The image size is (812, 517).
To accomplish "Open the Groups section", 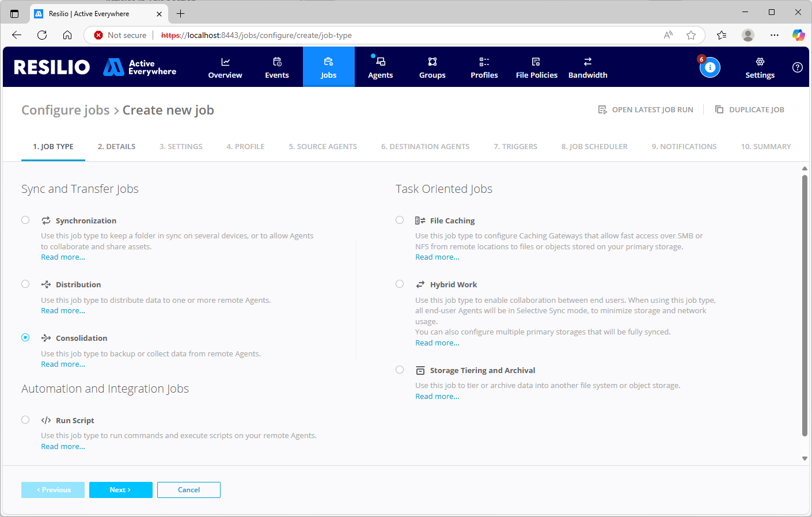I will pos(432,67).
